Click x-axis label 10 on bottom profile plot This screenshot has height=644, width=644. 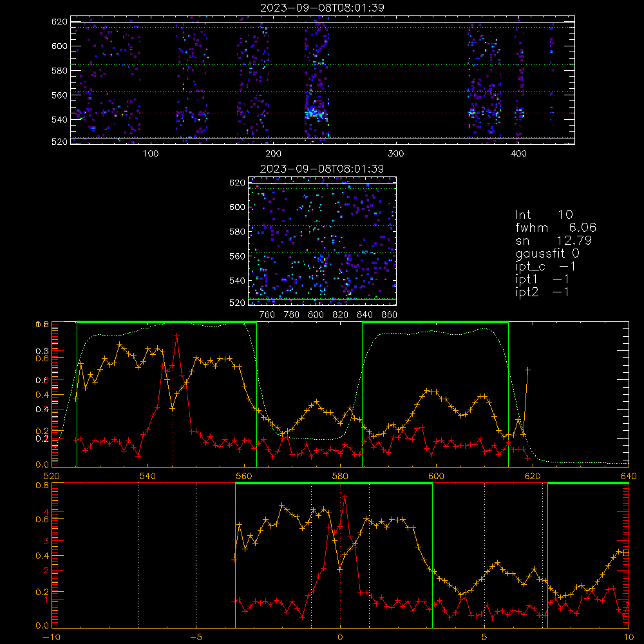(x=629, y=637)
